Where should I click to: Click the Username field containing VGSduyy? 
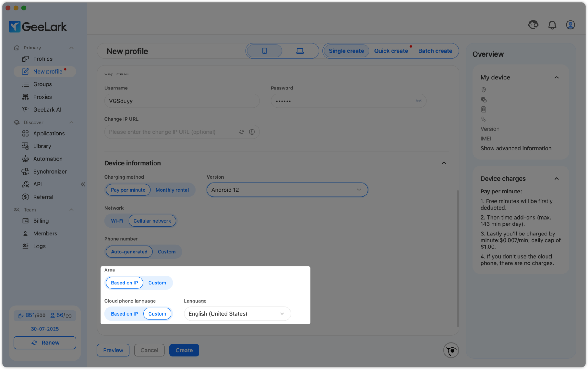click(182, 101)
